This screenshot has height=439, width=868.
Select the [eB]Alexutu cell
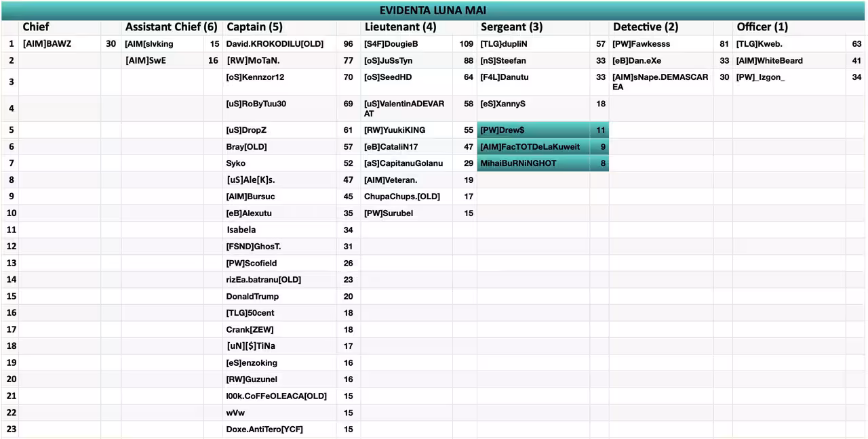[279, 213]
